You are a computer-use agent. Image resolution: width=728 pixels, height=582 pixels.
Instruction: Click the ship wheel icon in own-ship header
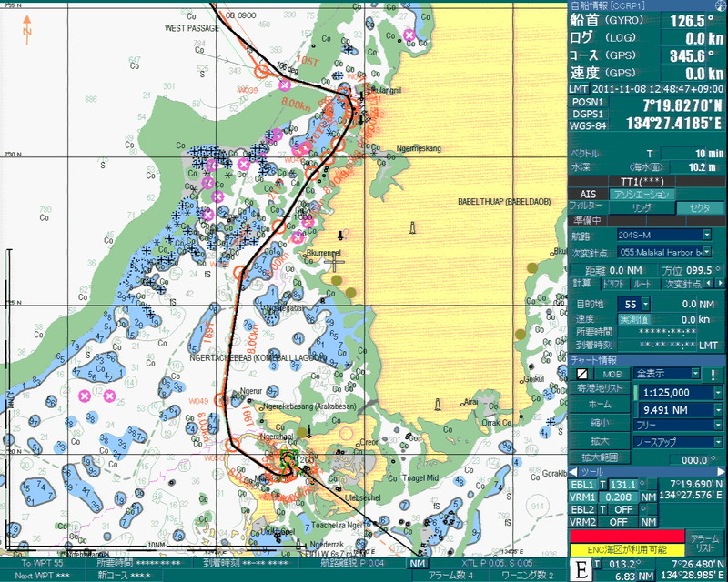(x=718, y=6)
